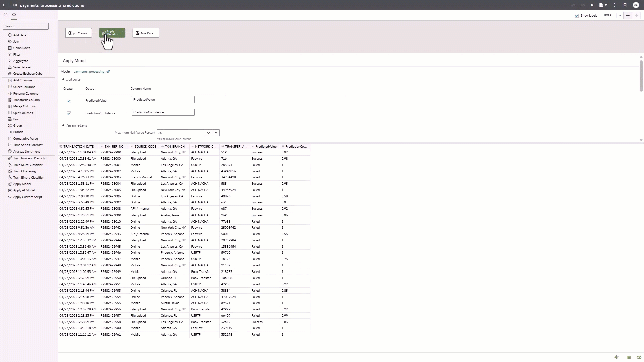This screenshot has height=362, width=644.
Task: Select the Apply AI Model step
Action: pos(24,190)
